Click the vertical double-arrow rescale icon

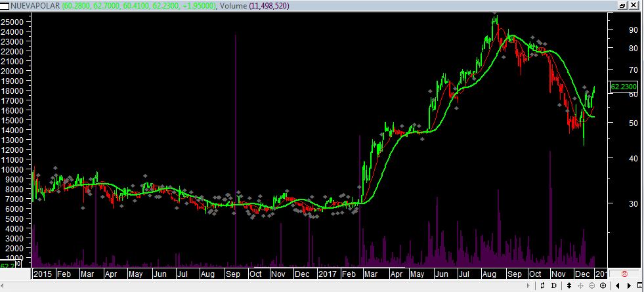pyautogui.click(x=569, y=285)
